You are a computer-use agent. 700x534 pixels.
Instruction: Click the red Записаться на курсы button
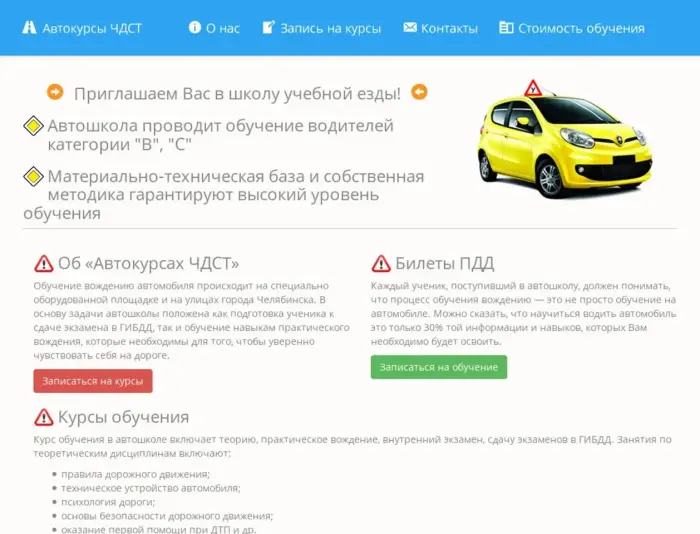(x=93, y=381)
